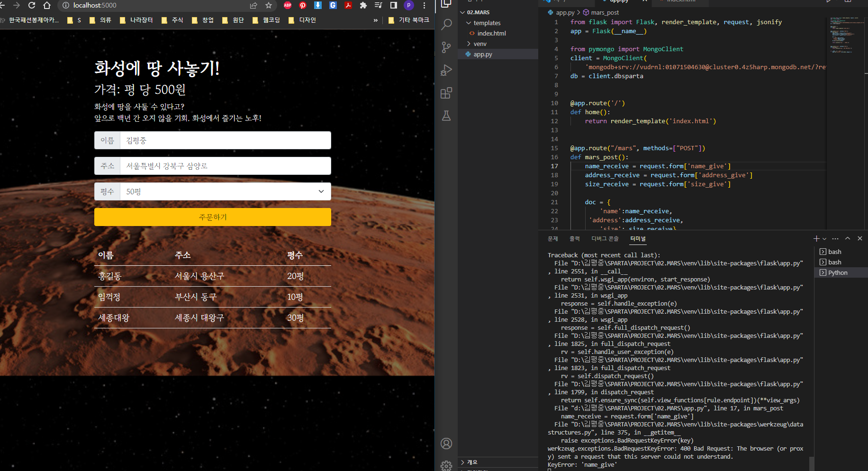Focus the 주소 address input field
The image size is (868, 471).
pyautogui.click(x=225, y=166)
